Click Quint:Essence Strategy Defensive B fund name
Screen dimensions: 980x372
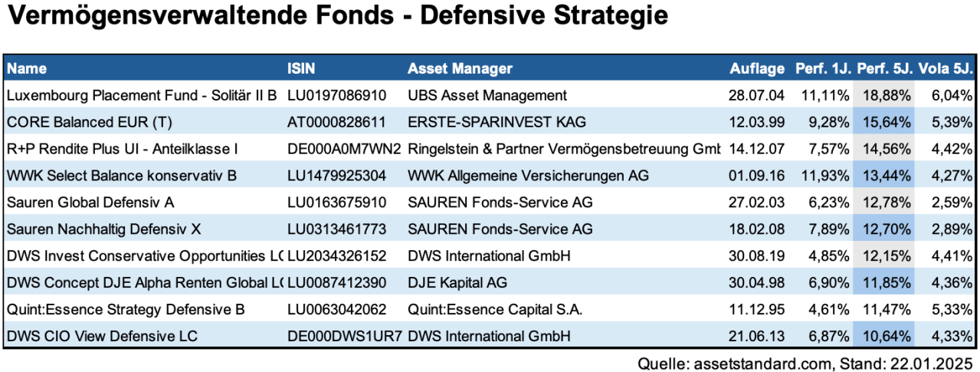[x=126, y=309]
